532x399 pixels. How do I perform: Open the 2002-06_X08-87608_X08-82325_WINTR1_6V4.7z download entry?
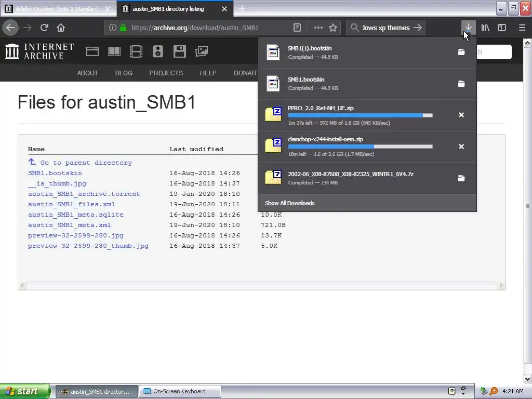(x=352, y=178)
